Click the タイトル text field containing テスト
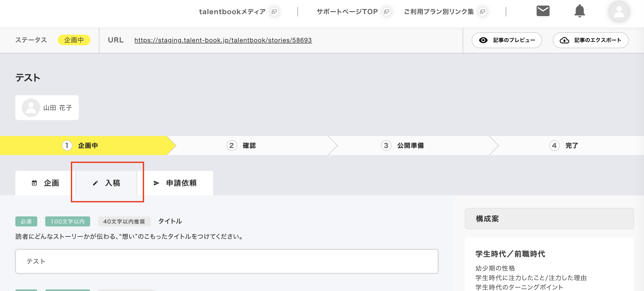 (x=227, y=261)
